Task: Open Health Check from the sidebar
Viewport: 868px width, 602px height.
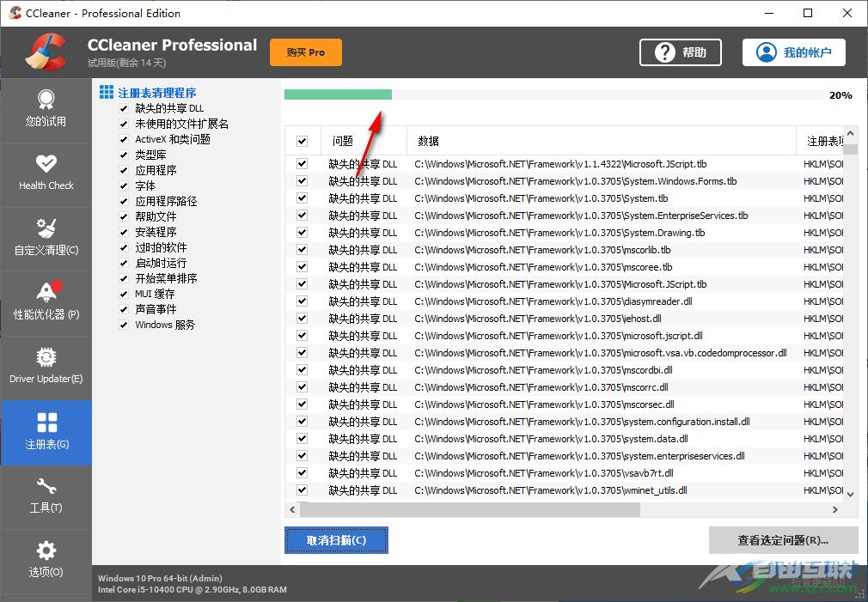Action: pyautogui.click(x=46, y=174)
